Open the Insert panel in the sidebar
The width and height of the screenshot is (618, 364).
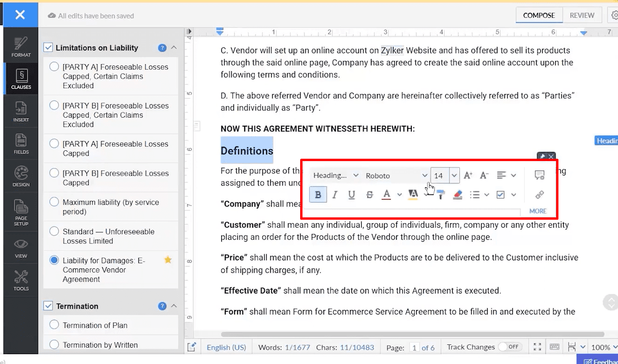click(21, 112)
